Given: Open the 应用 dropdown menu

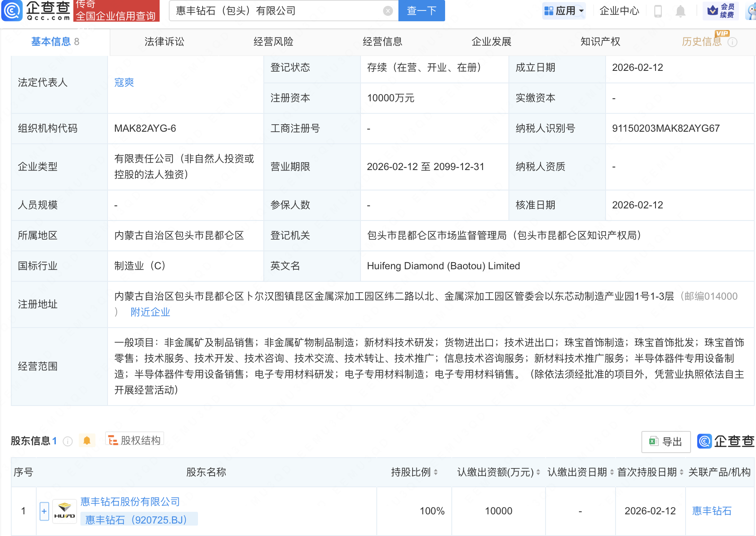Looking at the screenshot, I should 564,11.
